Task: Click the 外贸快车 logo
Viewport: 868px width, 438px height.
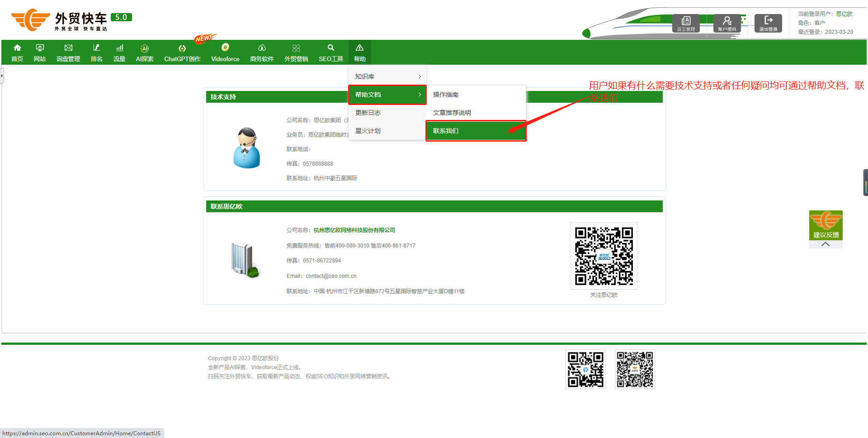Action: click(59, 20)
